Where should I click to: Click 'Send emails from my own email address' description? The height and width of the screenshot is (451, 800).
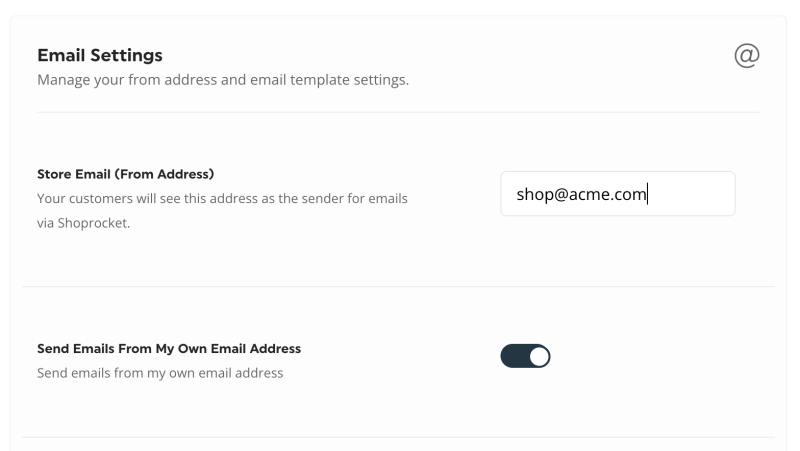pyautogui.click(x=160, y=373)
